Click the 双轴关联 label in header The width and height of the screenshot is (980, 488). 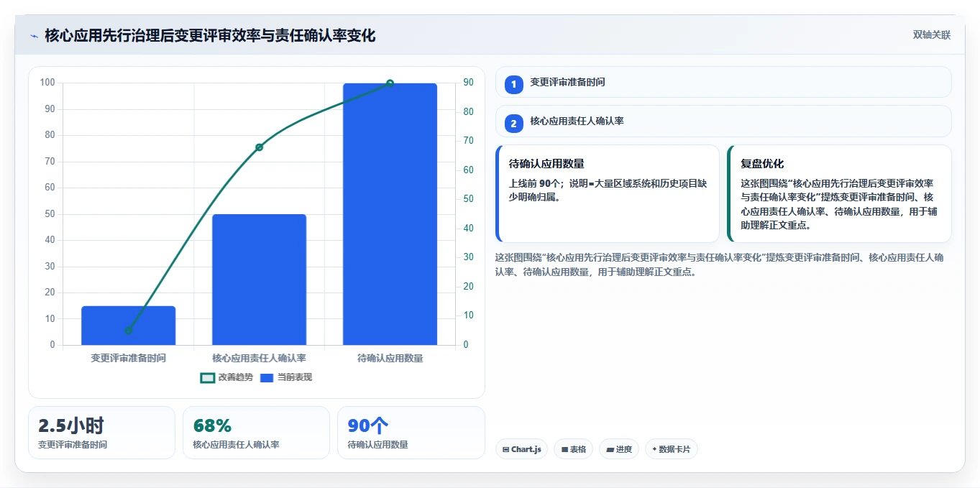(x=932, y=35)
